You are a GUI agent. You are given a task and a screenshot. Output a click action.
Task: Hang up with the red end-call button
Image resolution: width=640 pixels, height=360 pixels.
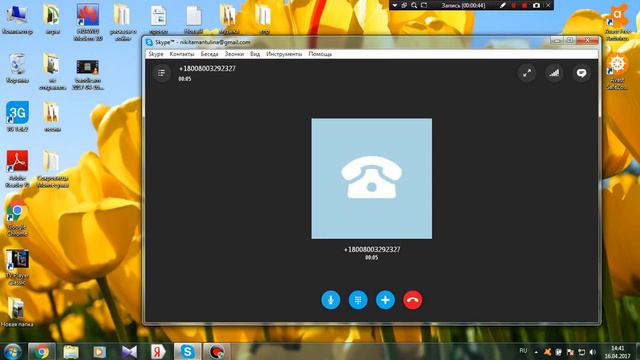(x=413, y=300)
